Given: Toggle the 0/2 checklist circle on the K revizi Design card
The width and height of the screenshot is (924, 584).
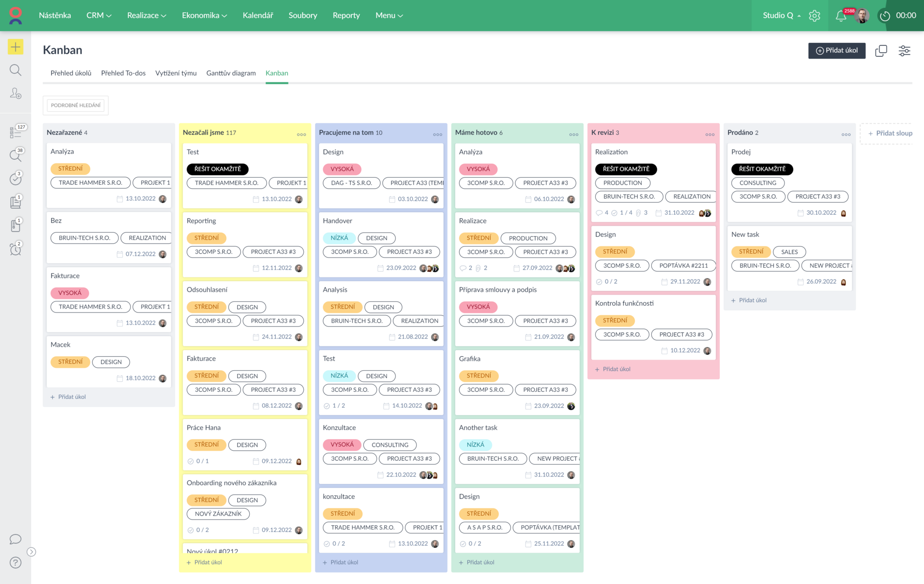Looking at the screenshot, I should coord(599,282).
